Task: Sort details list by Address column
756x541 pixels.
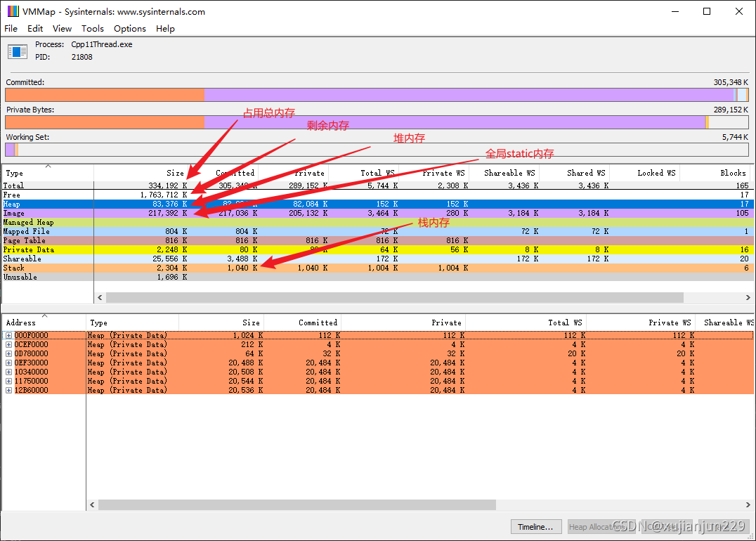Action: (44, 322)
